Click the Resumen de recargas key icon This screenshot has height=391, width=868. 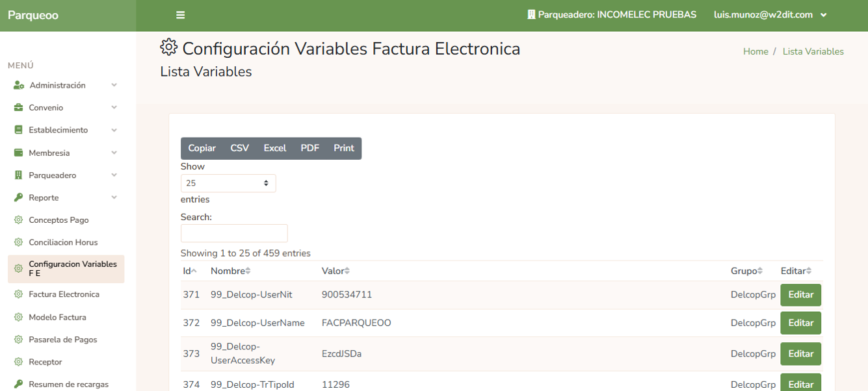coord(18,384)
